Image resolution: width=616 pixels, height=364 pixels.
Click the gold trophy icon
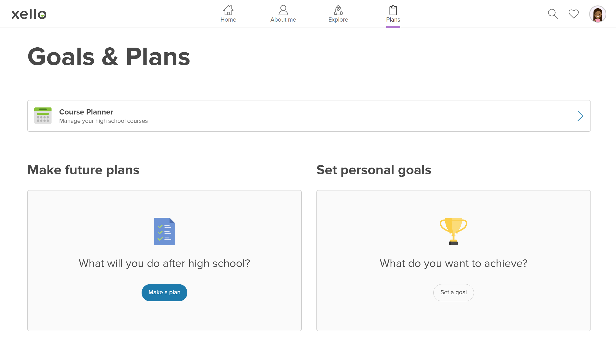[x=453, y=231]
